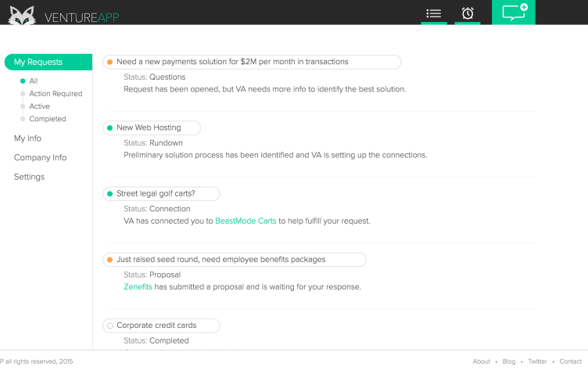This screenshot has height=374, width=588.
Task: Click green status dot on New Web Hosting
Action: coord(109,128)
